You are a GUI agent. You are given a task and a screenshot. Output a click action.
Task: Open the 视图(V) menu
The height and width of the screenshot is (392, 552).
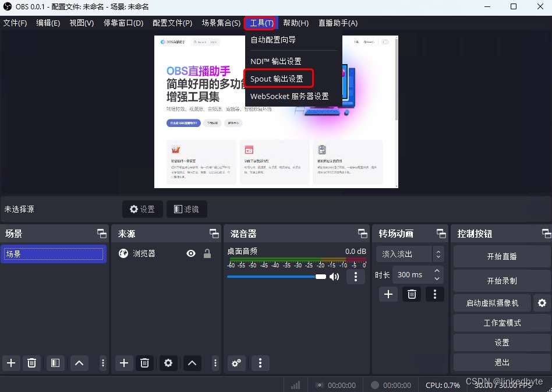(x=82, y=23)
